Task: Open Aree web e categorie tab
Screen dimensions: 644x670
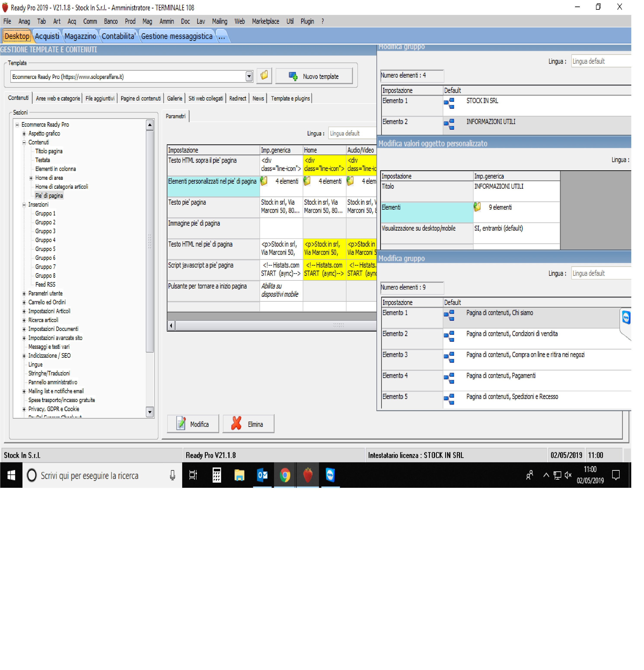Action: 58,99
